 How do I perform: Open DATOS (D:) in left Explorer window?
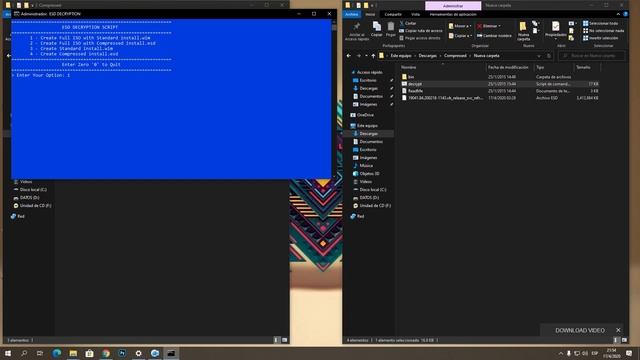29,198
